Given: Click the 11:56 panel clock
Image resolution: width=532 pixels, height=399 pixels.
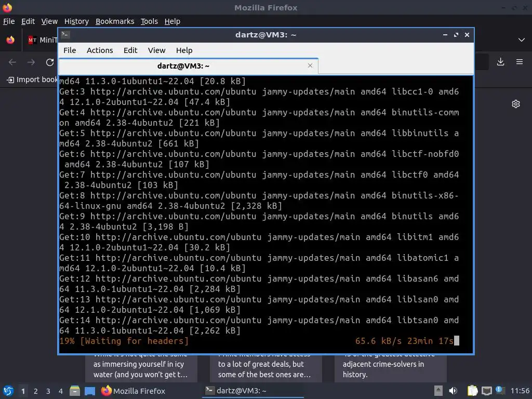Looking at the screenshot, I should (520, 391).
